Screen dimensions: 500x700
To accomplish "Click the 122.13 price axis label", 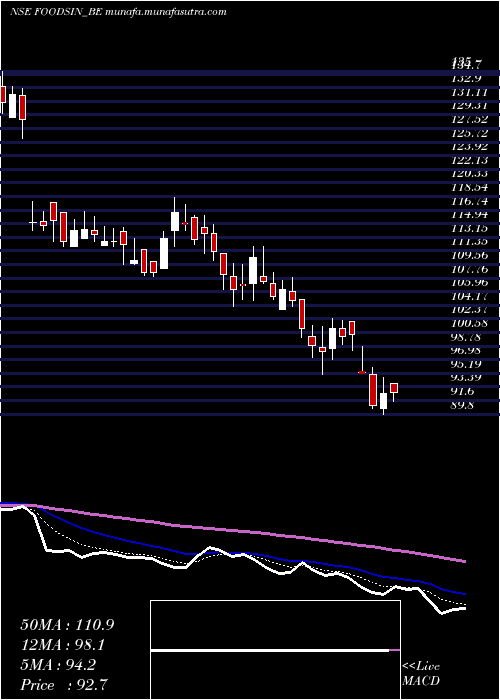I will 470,160.
